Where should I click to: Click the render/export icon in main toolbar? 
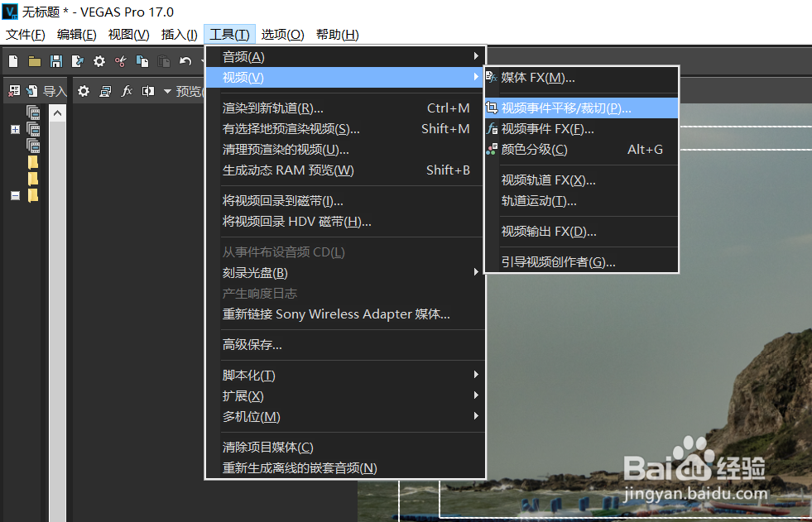78,61
